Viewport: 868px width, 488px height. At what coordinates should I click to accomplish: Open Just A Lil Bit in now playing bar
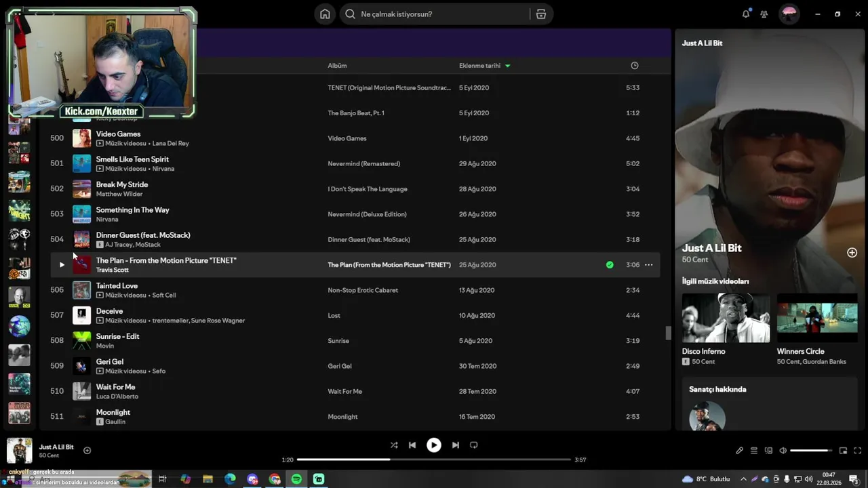(x=56, y=447)
